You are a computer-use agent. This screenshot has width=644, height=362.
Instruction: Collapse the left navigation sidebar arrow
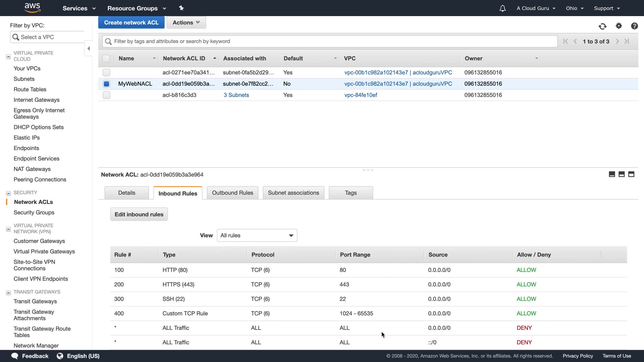[x=89, y=49]
